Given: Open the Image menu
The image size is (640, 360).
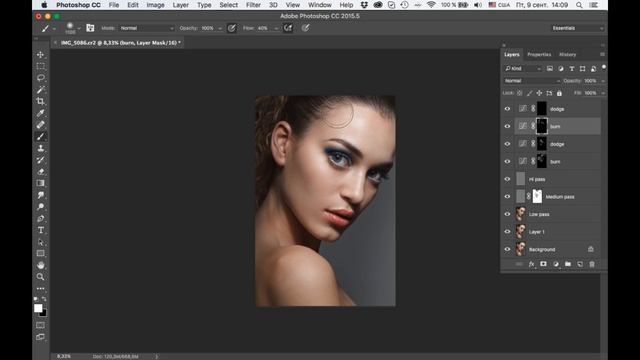Looking at the screenshot, I should tap(156, 5).
